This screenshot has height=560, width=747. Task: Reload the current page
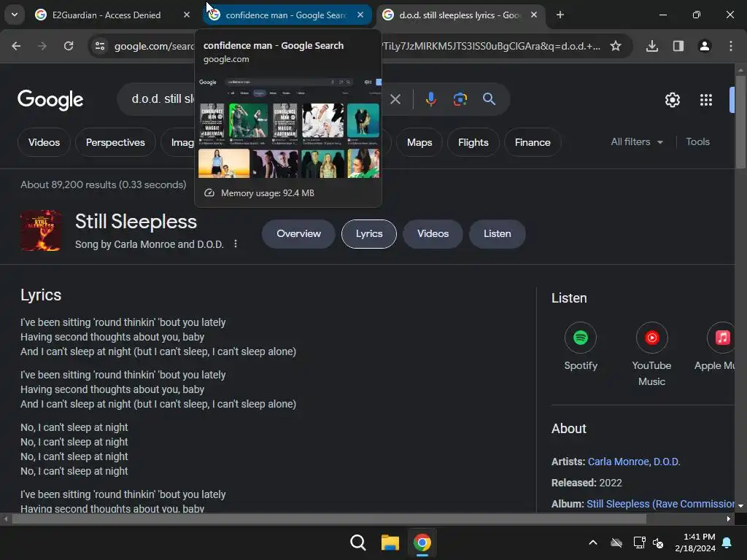coord(69,46)
